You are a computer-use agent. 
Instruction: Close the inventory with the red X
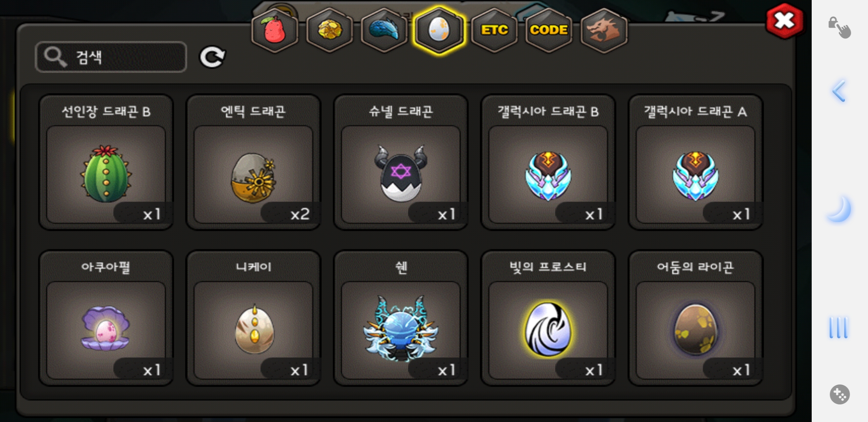point(784,21)
